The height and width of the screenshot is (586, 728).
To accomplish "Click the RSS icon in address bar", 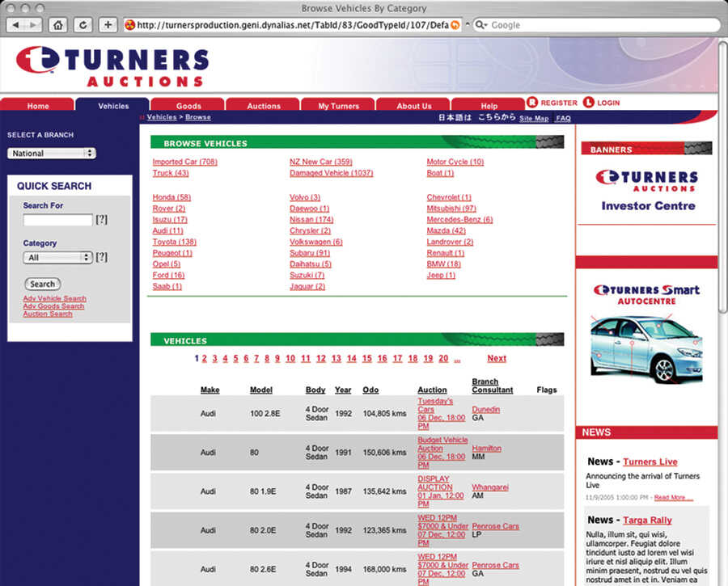I will (455, 25).
